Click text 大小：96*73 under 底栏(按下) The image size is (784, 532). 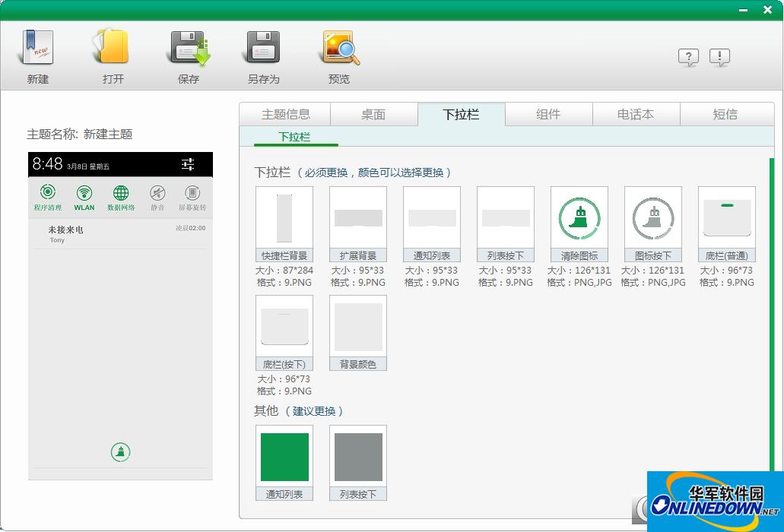click(x=284, y=379)
